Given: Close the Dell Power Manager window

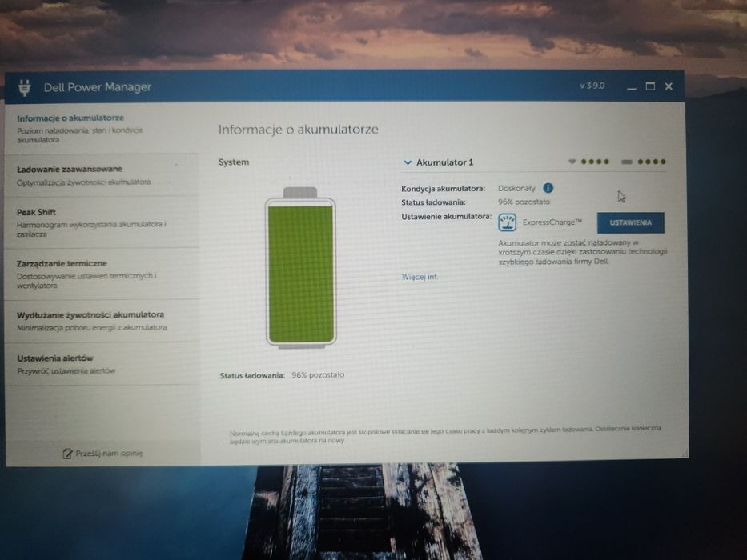Looking at the screenshot, I should tap(669, 86).
